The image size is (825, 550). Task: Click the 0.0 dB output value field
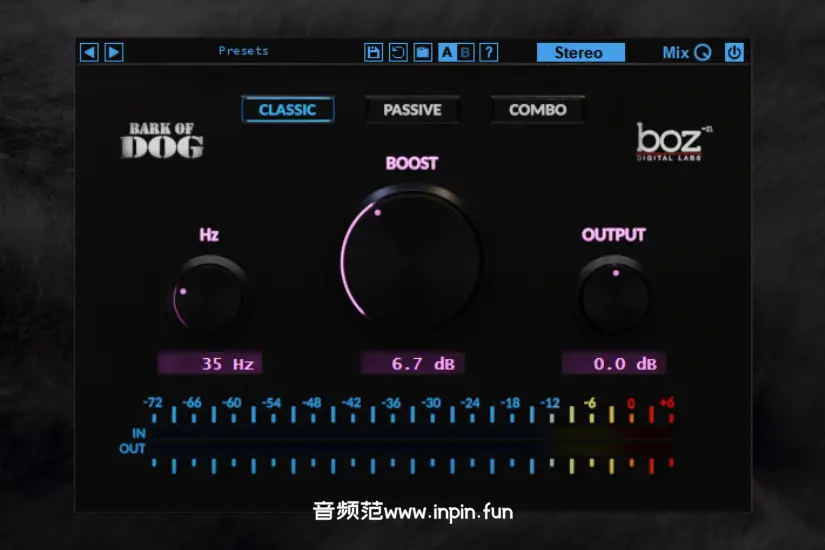pos(614,364)
